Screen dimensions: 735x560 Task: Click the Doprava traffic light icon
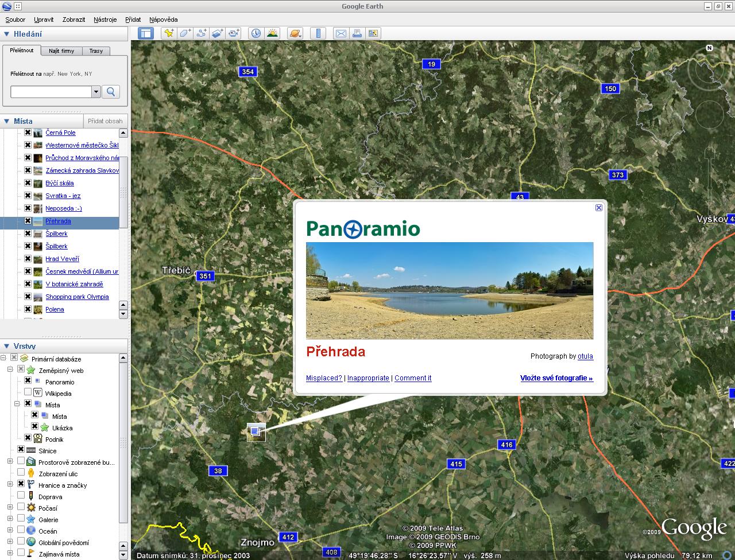click(x=31, y=496)
